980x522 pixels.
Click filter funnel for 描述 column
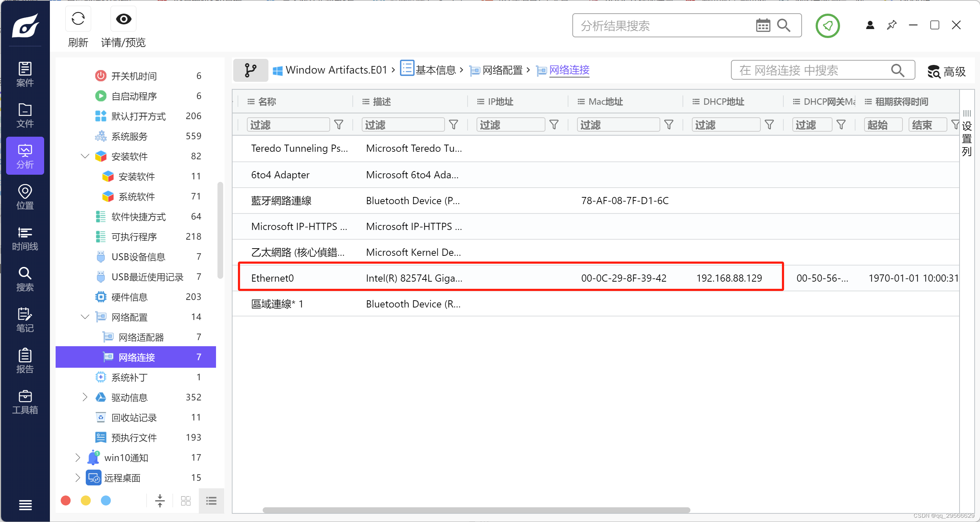pos(454,125)
